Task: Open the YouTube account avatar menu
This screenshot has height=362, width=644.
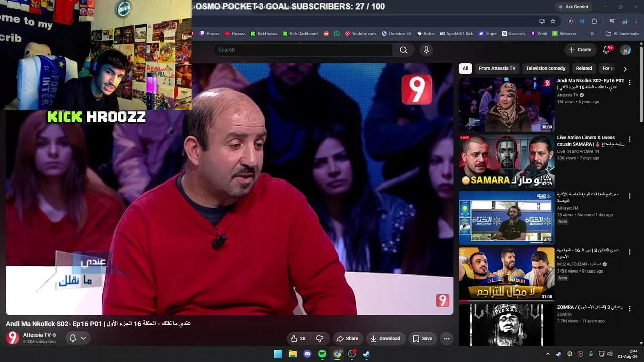Action: pyautogui.click(x=625, y=50)
